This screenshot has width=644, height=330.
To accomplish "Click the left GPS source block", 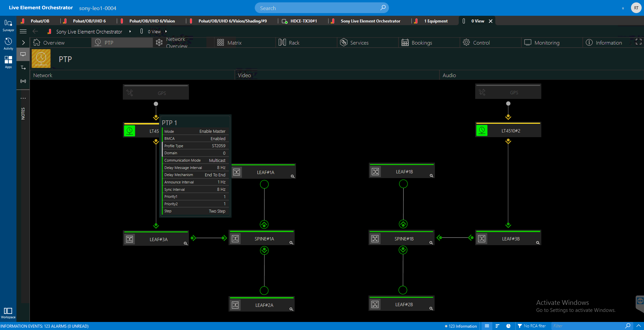I will 156,92.
